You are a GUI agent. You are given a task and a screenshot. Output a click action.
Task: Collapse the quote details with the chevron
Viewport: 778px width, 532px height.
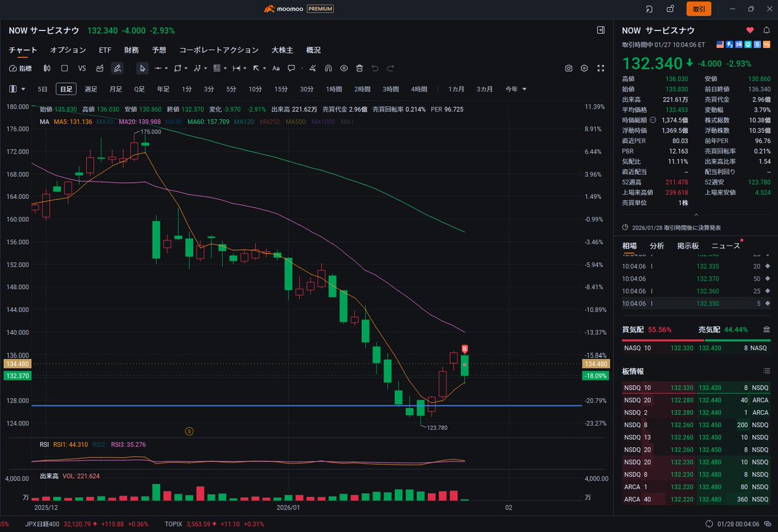[x=696, y=214]
